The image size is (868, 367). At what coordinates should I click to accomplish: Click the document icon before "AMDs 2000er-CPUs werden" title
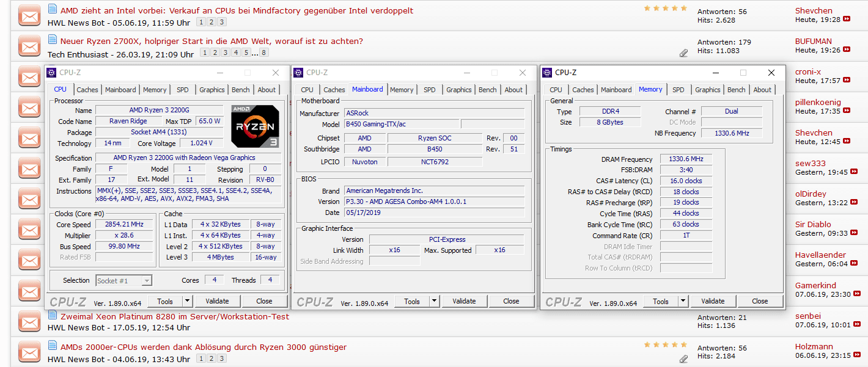pos(53,346)
